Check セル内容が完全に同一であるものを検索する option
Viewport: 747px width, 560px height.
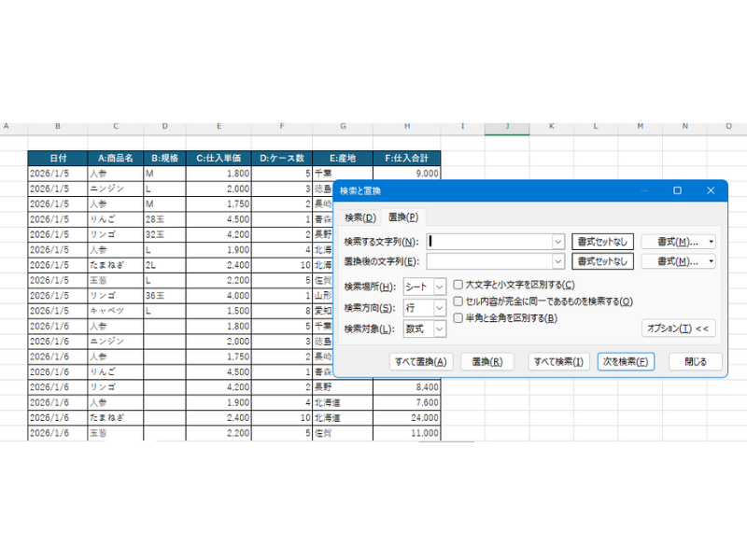[x=458, y=301]
